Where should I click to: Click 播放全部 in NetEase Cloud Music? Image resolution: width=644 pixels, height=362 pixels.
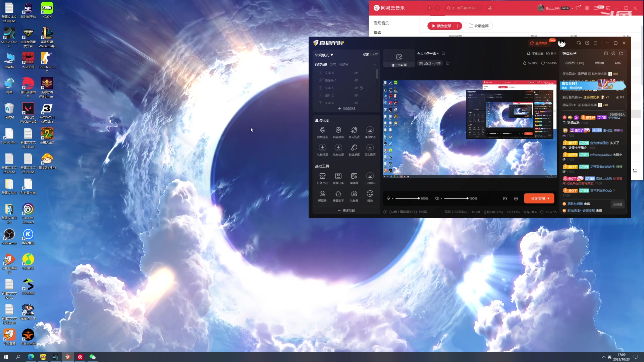(441, 26)
